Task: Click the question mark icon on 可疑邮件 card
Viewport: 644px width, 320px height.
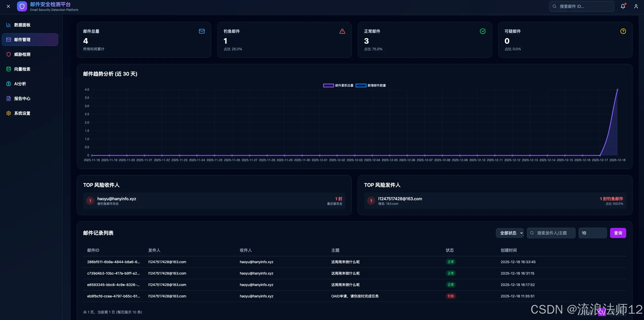Action: 623,31
